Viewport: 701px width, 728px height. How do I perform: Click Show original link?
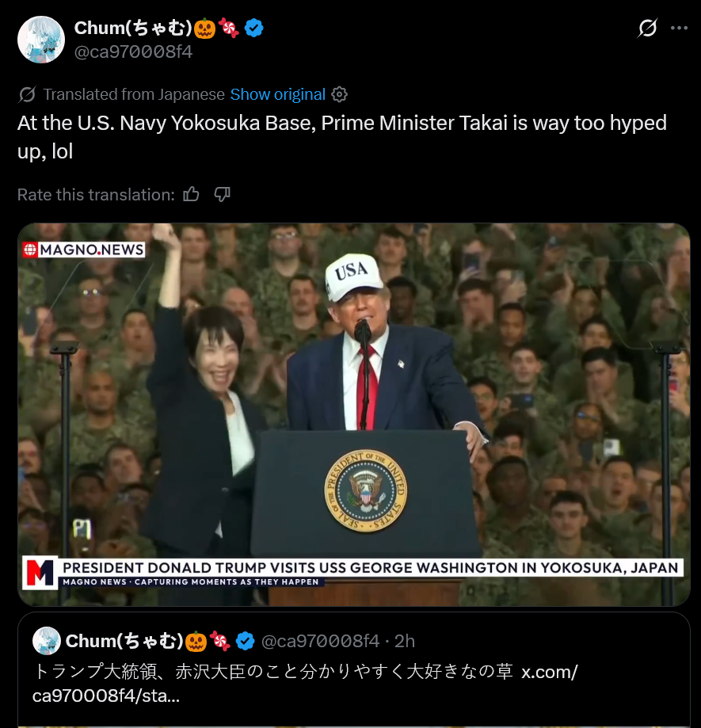pyautogui.click(x=277, y=94)
